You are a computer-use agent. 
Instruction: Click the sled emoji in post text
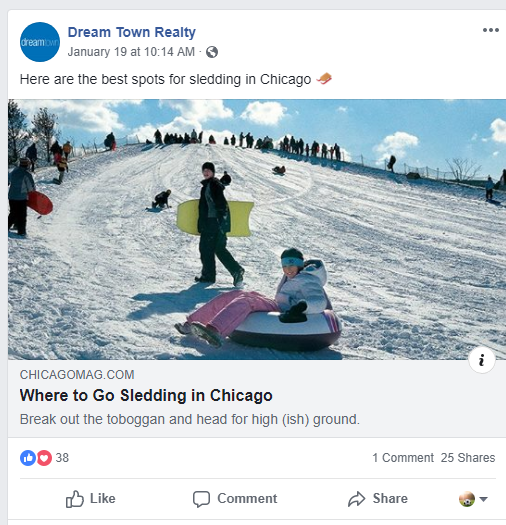tap(324, 79)
